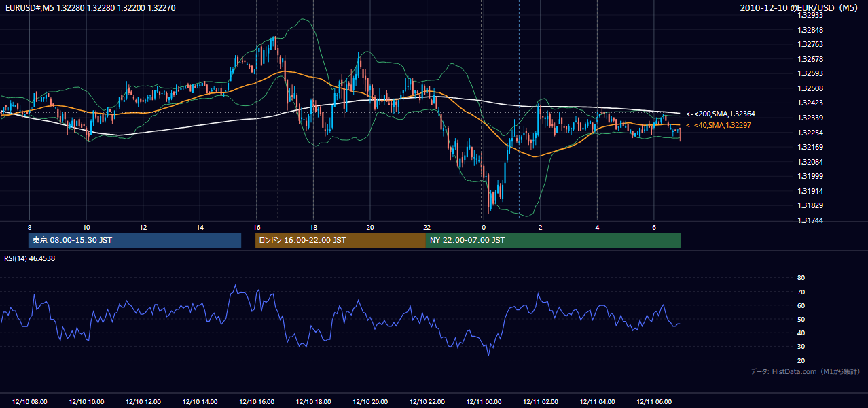Viewport: 868px width, 408px height.
Task: Click RSI scale value 20
Action: click(x=801, y=360)
